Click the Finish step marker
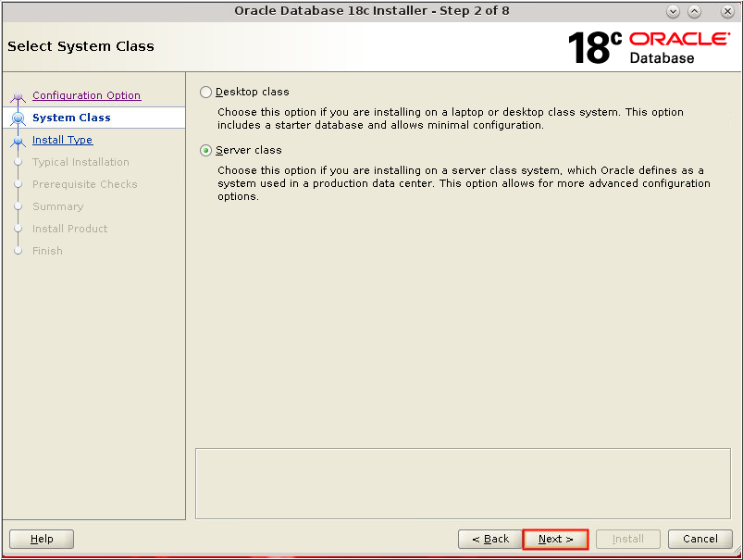Image resolution: width=743 pixels, height=560 pixels. [x=19, y=251]
